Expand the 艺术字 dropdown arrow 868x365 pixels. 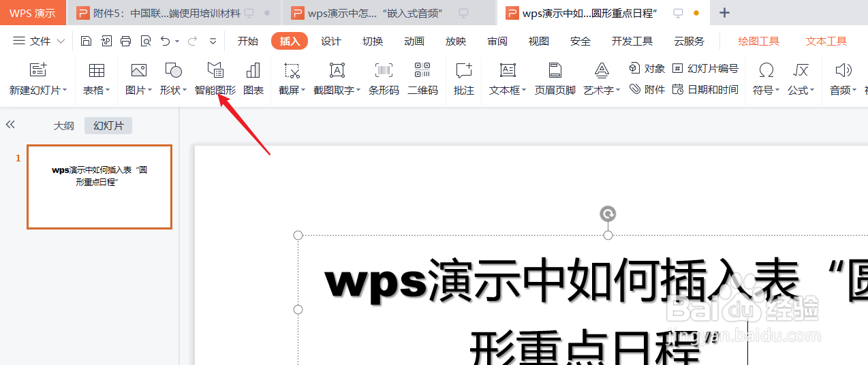pos(618,90)
